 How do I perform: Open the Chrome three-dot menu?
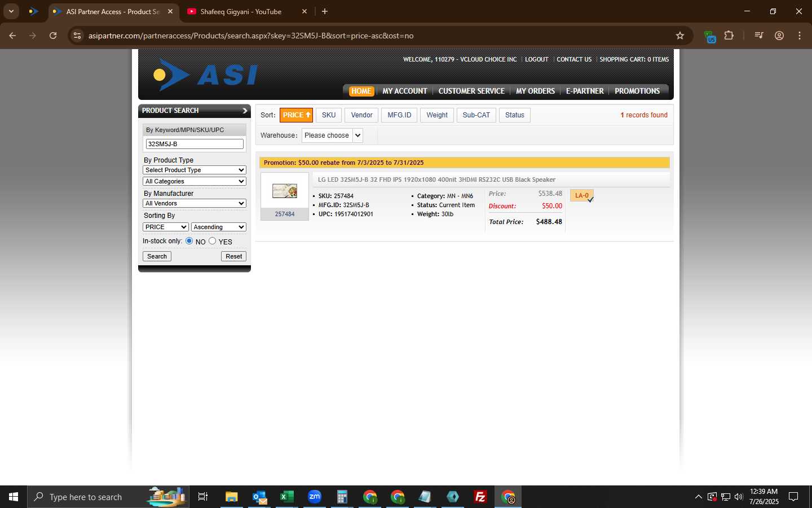click(800, 36)
